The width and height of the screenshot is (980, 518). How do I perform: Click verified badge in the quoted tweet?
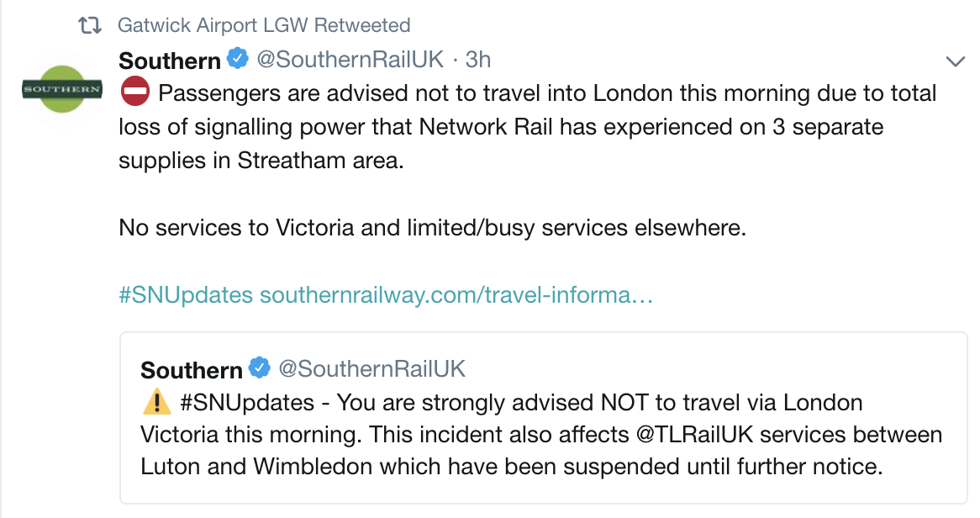[x=261, y=369]
